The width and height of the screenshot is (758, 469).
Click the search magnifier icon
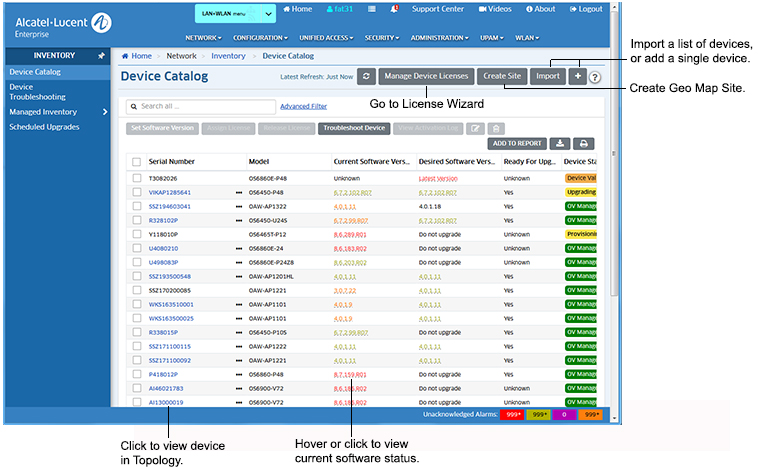[134, 106]
